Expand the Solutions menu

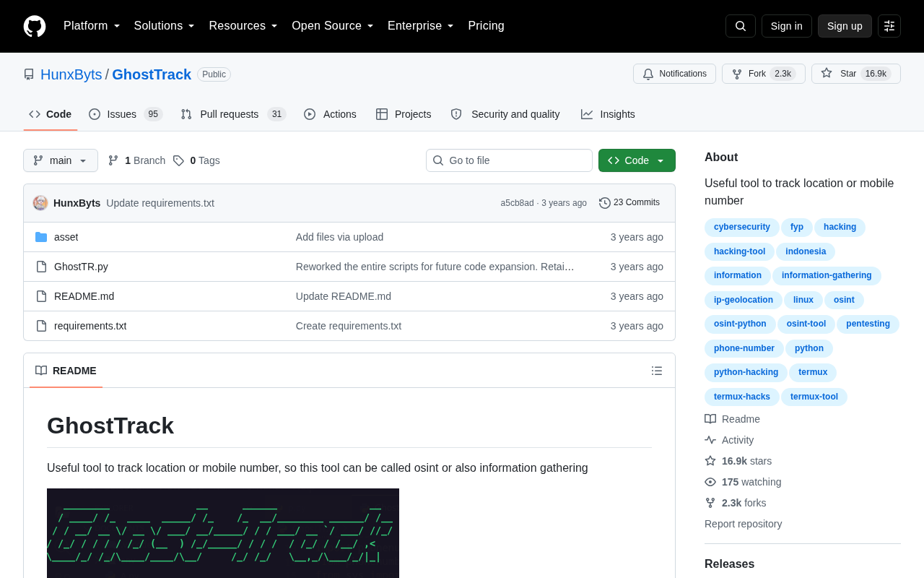(165, 26)
